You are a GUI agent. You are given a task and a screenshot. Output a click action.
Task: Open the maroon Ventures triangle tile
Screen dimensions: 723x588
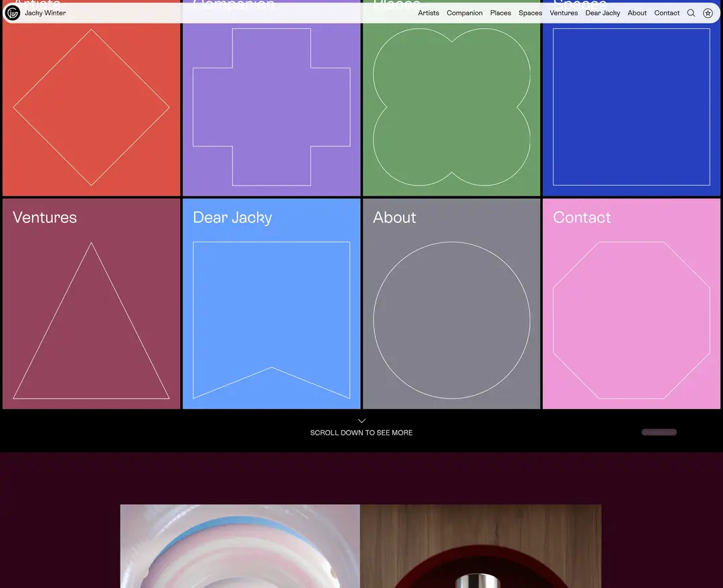[91, 304]
